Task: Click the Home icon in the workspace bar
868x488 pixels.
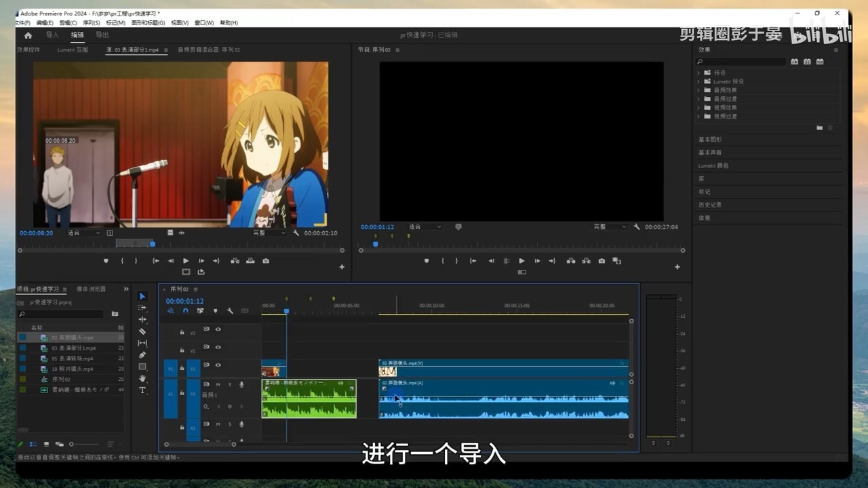Action: tap(28, 35)
